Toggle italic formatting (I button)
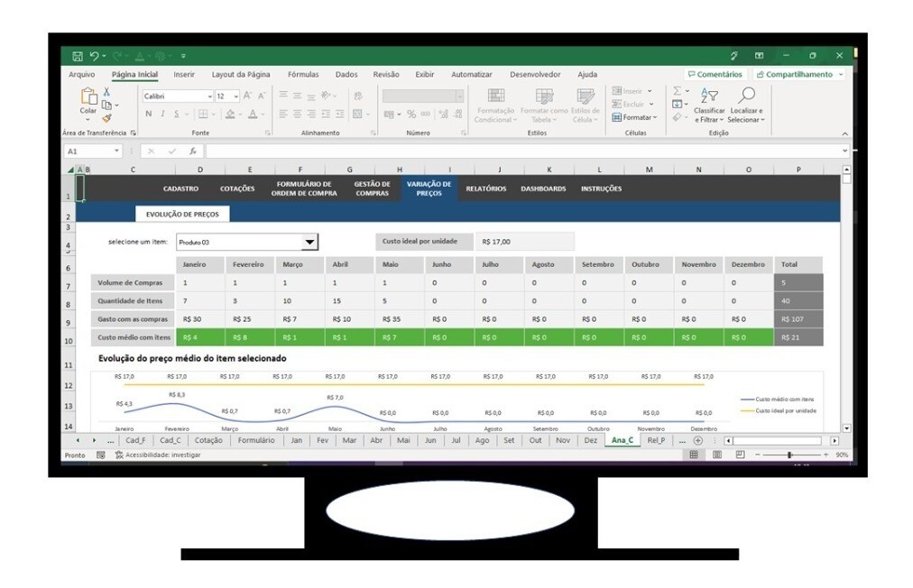913x588 pixels. coord(162,115)
